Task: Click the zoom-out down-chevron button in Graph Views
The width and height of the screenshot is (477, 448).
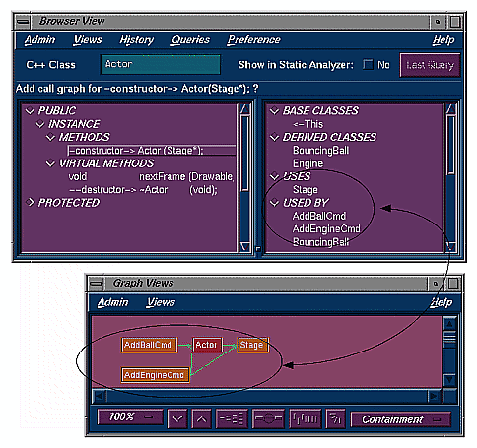Action: tap(177, 418)
